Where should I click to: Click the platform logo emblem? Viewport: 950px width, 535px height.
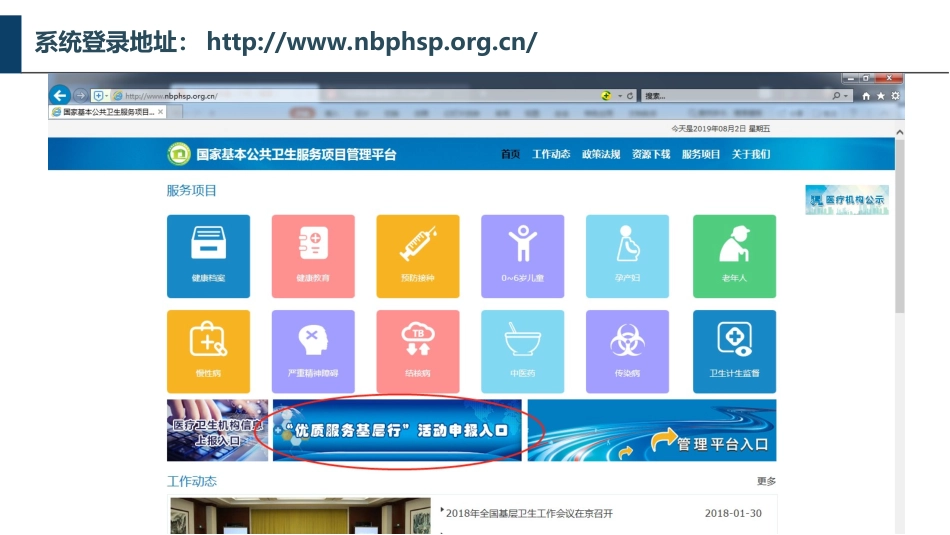[179, 154]
